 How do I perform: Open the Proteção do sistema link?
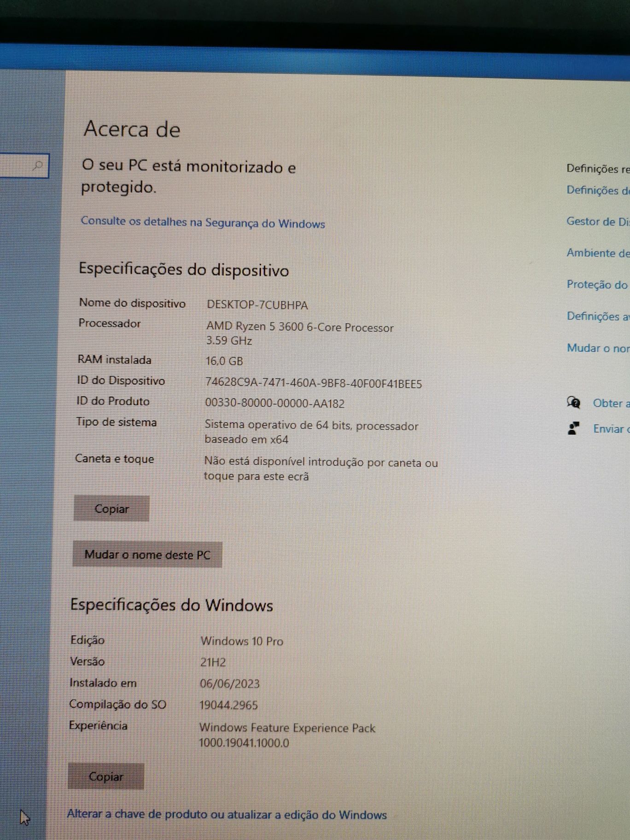[x=598, y=285]
